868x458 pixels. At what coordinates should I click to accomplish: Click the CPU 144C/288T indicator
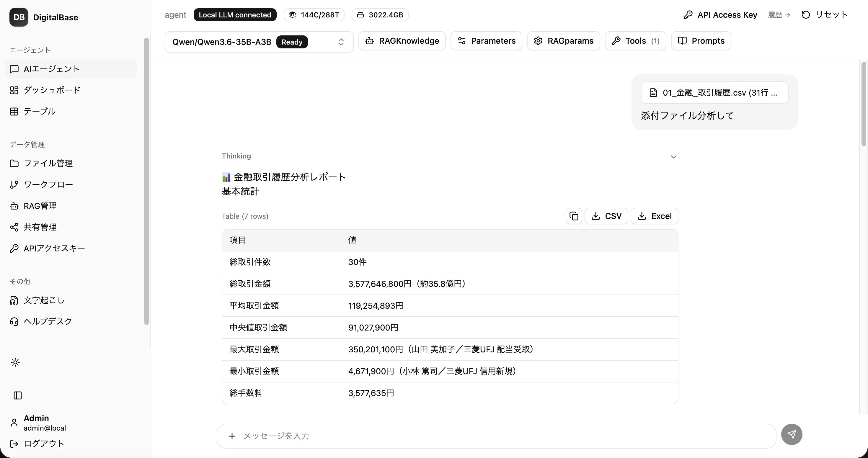pos(314,15)
